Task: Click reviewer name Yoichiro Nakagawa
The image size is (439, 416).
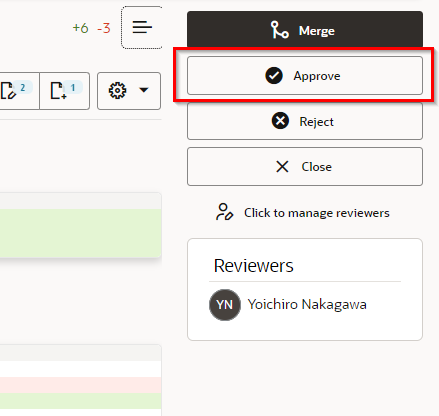Action: [307, 305]
